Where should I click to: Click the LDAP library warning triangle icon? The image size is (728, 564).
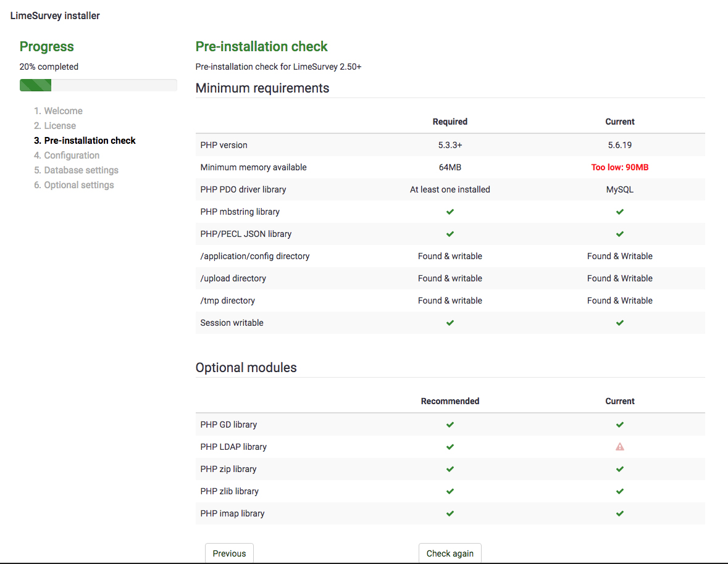coord(620,447)
